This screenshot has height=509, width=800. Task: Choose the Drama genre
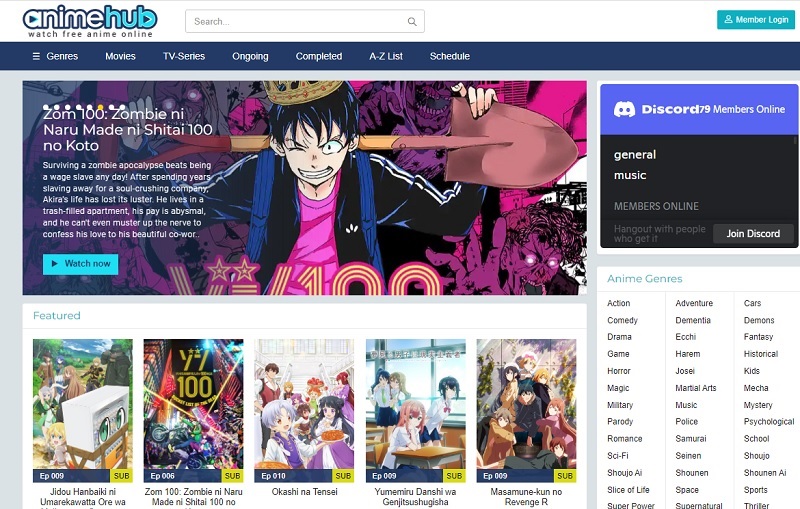[x=619, y=337]
